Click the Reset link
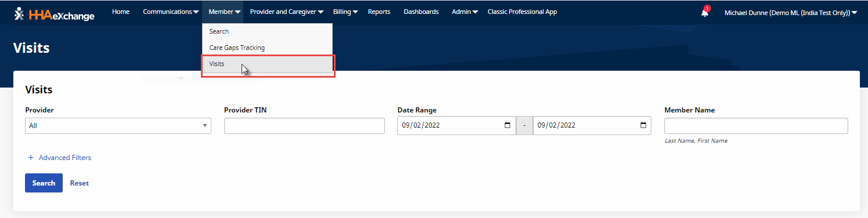The image size is (868, 218). [x=80, y=183]
